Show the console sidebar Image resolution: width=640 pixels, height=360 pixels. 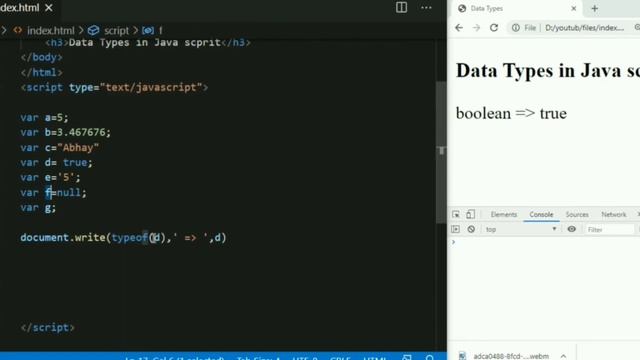point(456,229)
